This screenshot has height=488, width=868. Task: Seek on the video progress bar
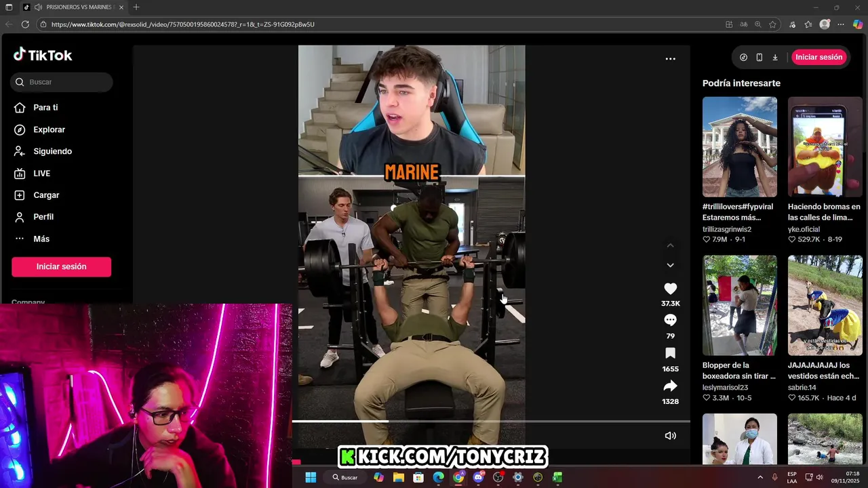tap(491, 421)
